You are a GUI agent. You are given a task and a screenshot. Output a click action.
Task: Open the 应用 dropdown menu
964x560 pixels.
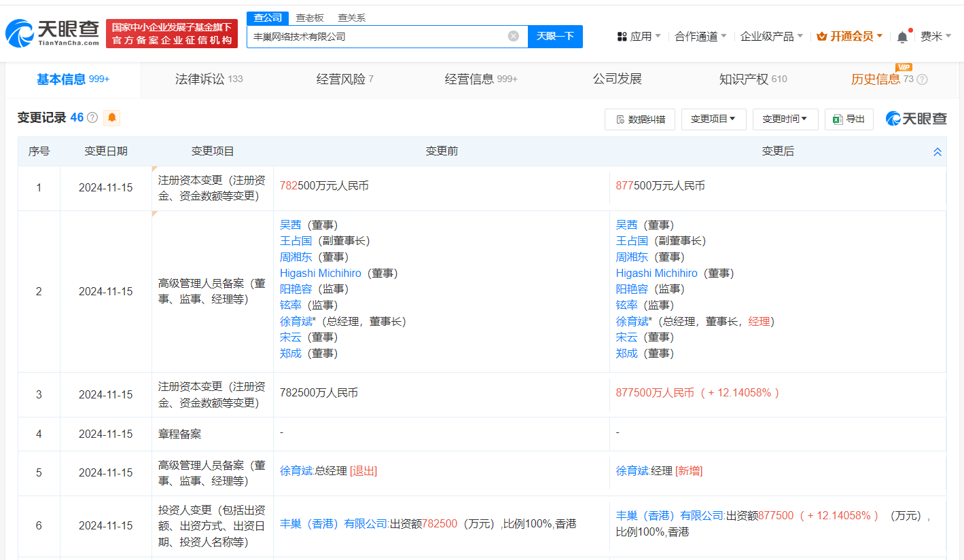pos(639,37)
